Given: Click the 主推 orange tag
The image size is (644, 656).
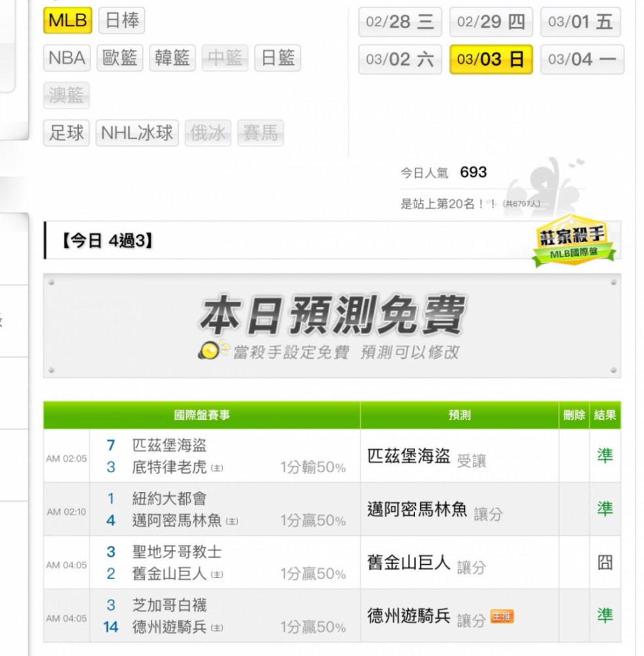Looking at the screenshot, I should tap(502, 616).
